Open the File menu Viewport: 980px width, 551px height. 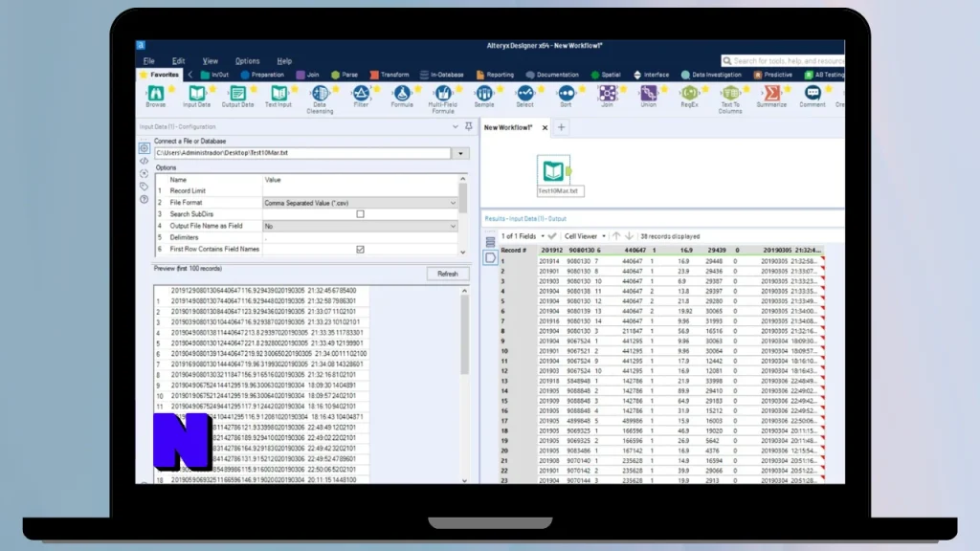(x=148, y=61)
